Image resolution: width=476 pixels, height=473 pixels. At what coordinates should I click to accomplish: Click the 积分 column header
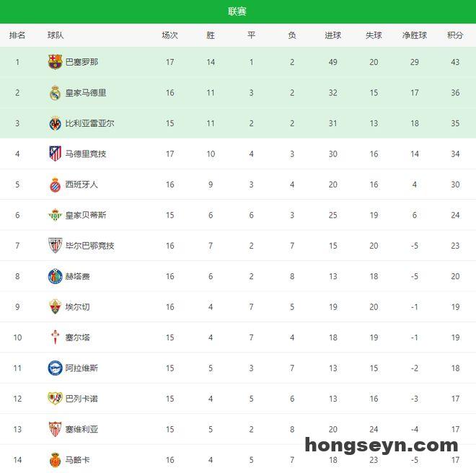tap(455, 35)
